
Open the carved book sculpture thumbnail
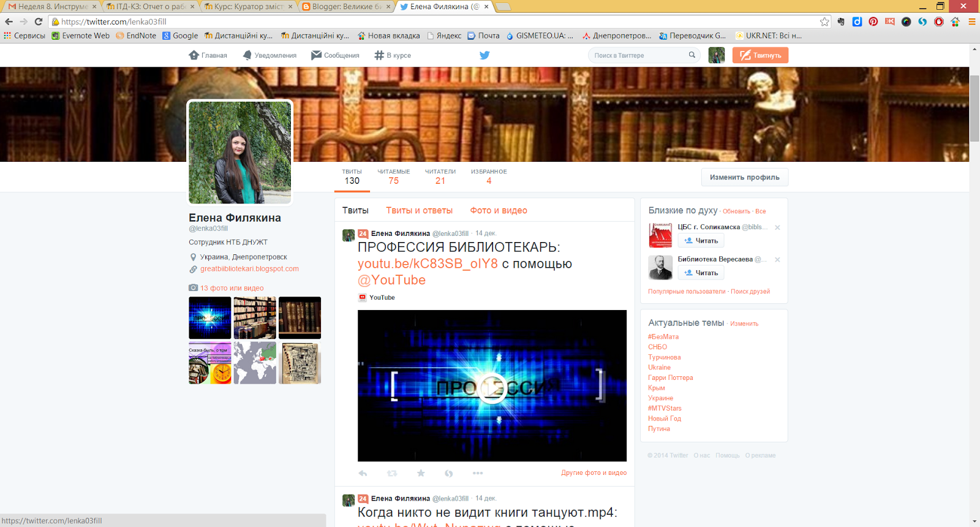[x=300, y=363]
